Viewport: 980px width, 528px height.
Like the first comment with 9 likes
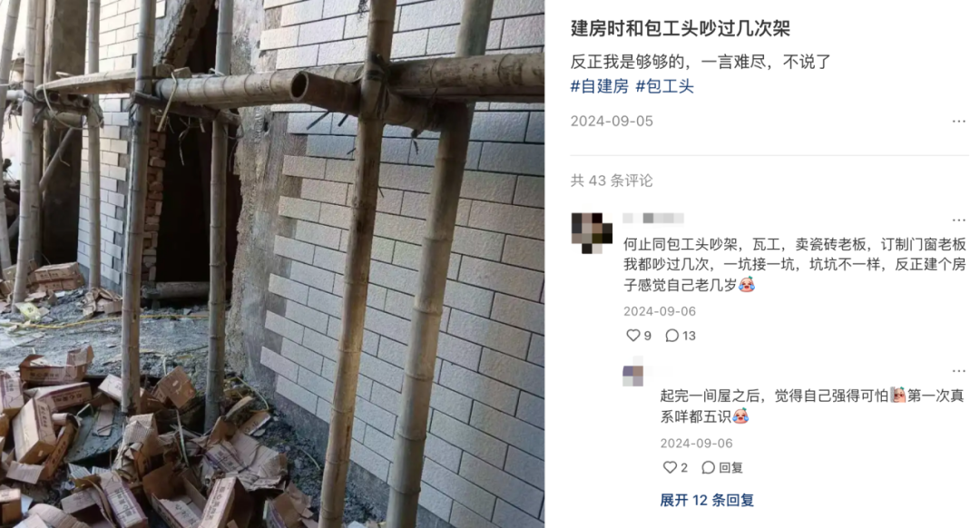coord(633,336)
